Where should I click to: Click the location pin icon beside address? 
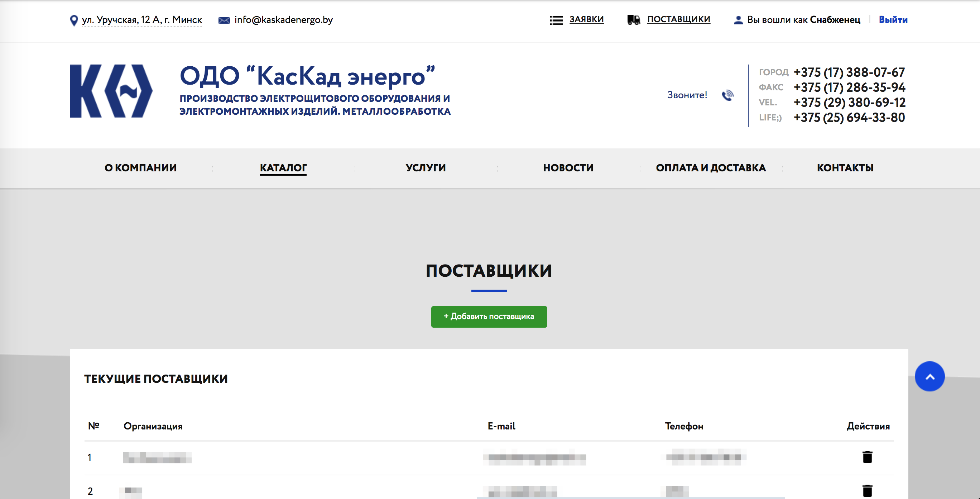[x=74, y=20]
